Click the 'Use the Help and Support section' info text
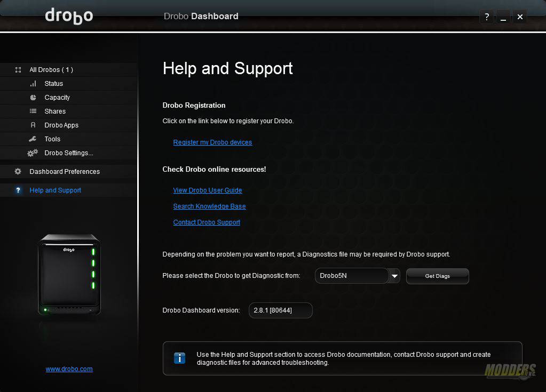 [343, 358]
